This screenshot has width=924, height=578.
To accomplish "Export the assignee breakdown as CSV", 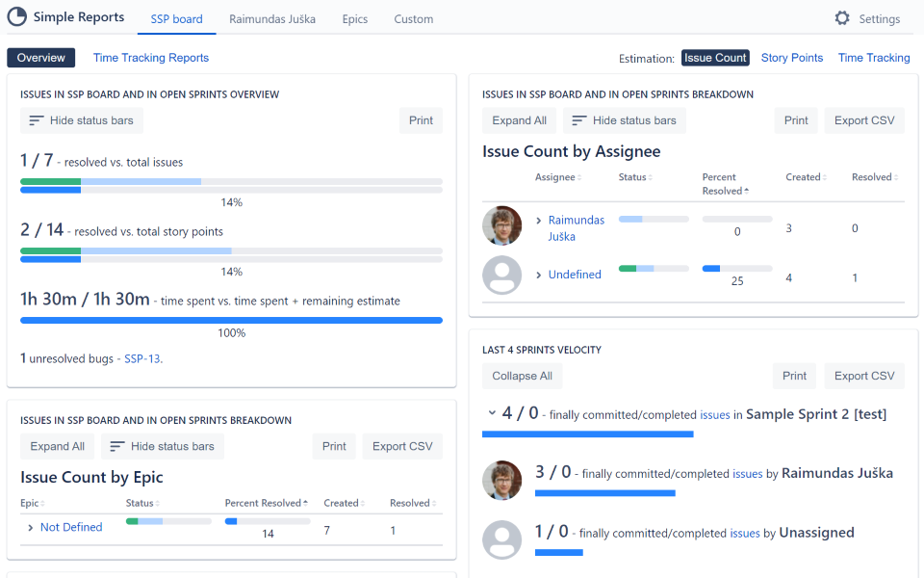I will click(863, 120).
